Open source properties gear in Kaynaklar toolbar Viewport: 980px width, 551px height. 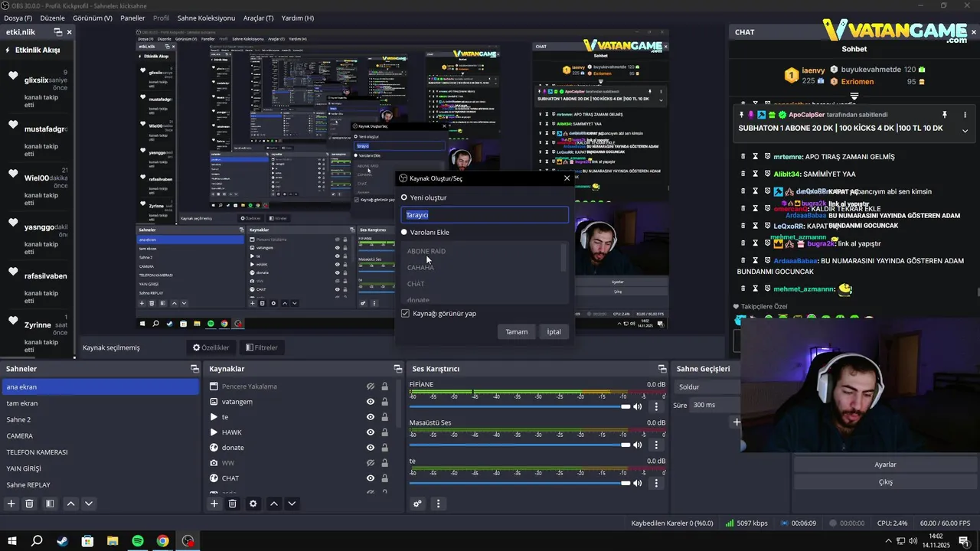(x=253, y=504)
